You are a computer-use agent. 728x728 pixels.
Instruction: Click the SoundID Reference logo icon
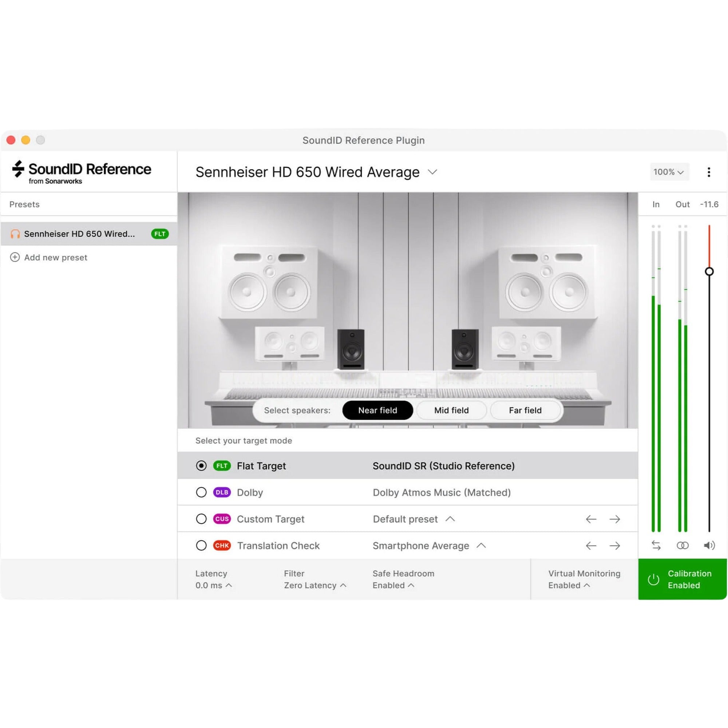coord(18,169)
